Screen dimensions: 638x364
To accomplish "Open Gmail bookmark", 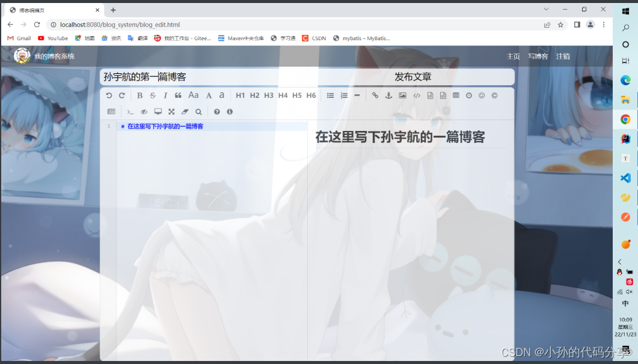I will point(19,38).
